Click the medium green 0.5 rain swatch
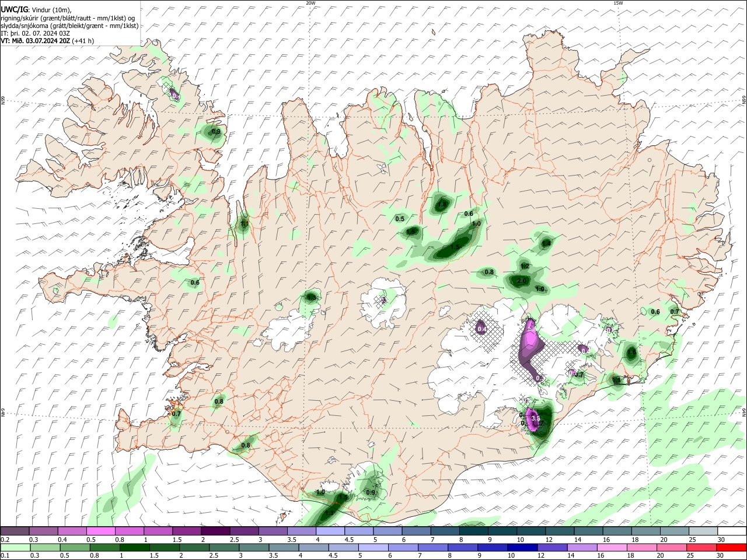747x560 pixels. tap(75, 547)
